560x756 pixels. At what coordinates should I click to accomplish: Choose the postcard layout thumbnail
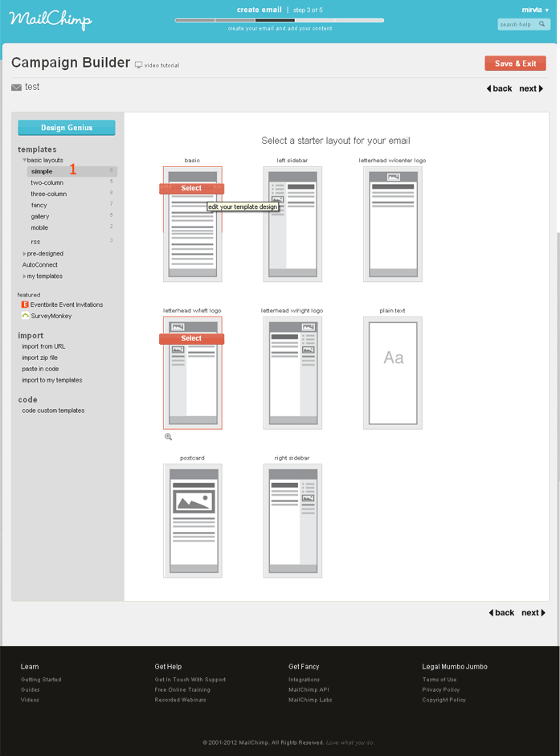tap(193, 521)
